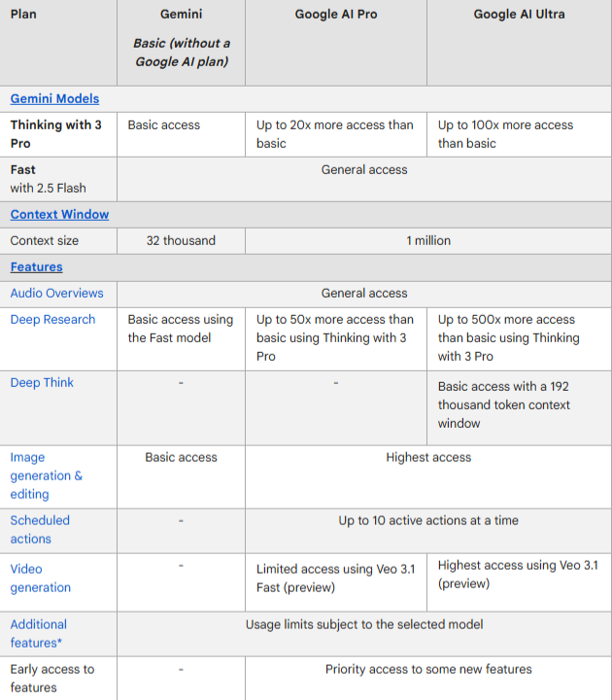
Task: Go to the Scheduled actions link
Action: (40, 529)
